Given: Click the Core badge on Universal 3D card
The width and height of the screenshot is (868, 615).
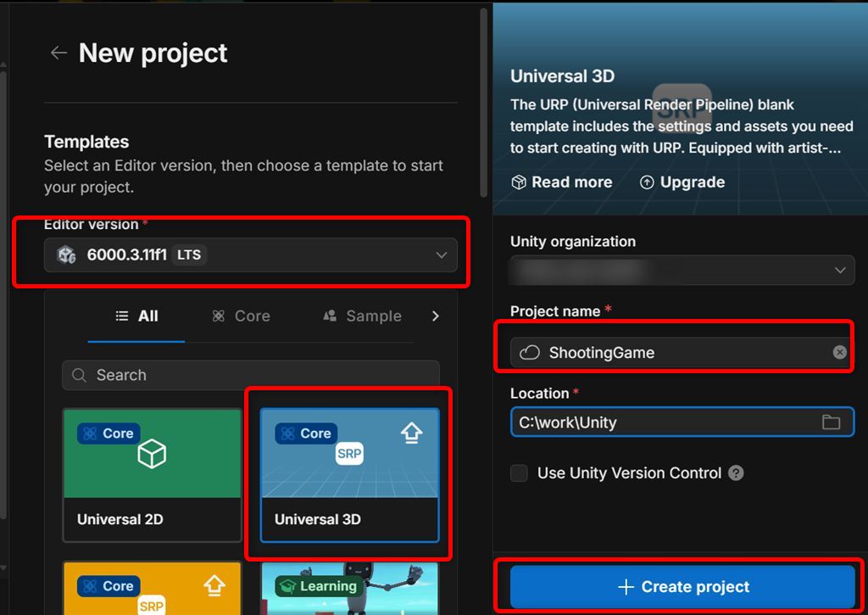Looking at the screenshot, I should 306,433.
